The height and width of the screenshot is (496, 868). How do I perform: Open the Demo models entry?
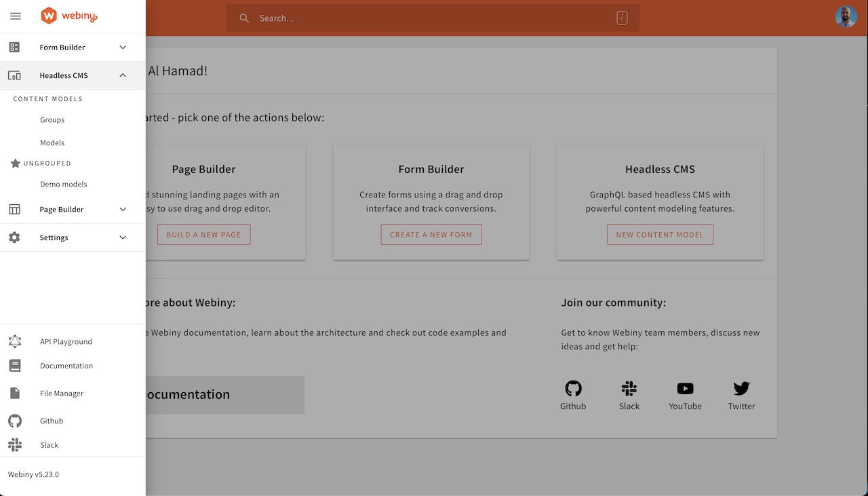click(63, 184)
